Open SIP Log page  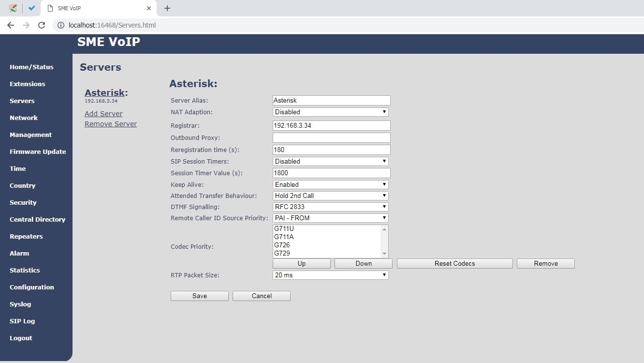click(22, 321)
